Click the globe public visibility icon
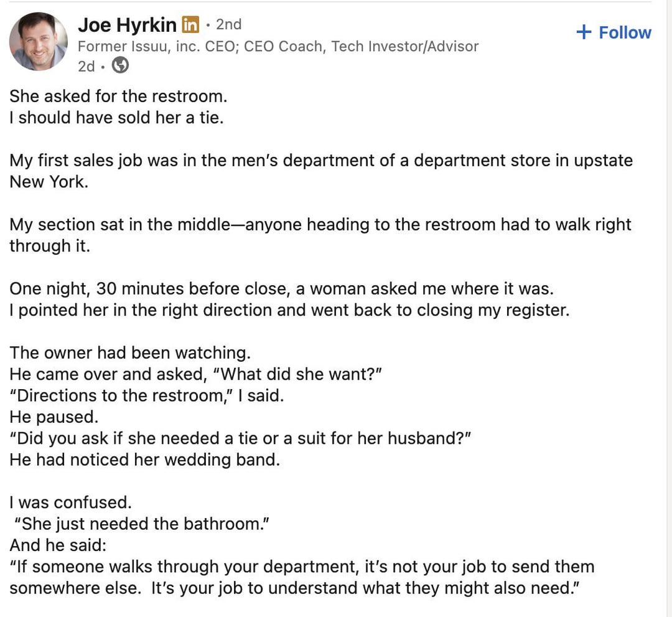The image size is (672, 617). (x=119, y=65)
